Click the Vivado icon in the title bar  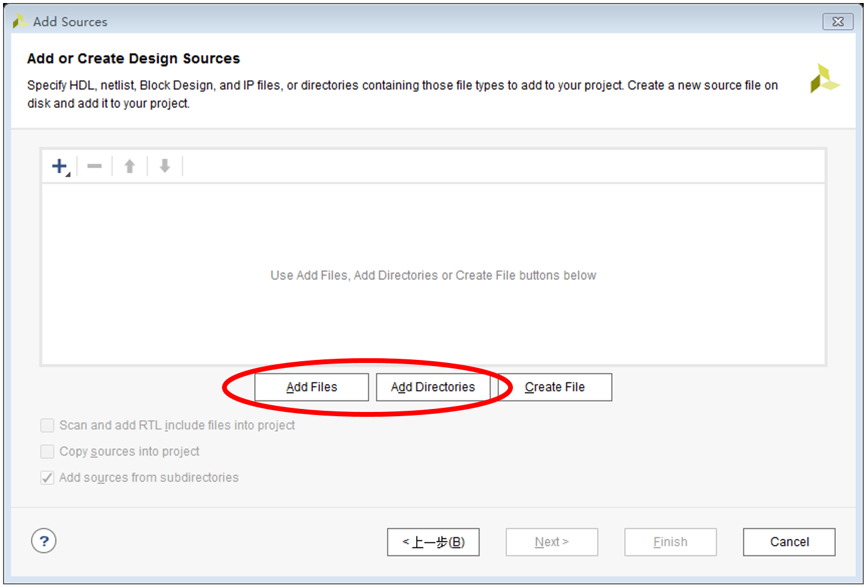(19, 22)
